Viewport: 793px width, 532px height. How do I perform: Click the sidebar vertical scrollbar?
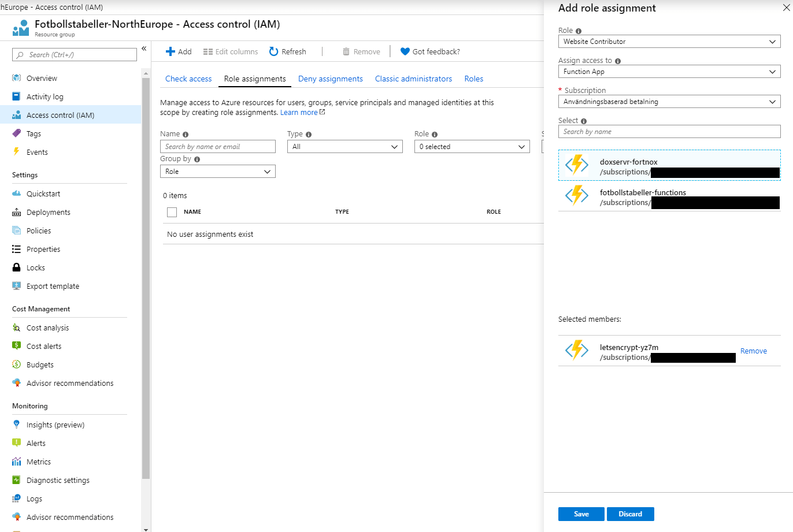click(146, 277)
